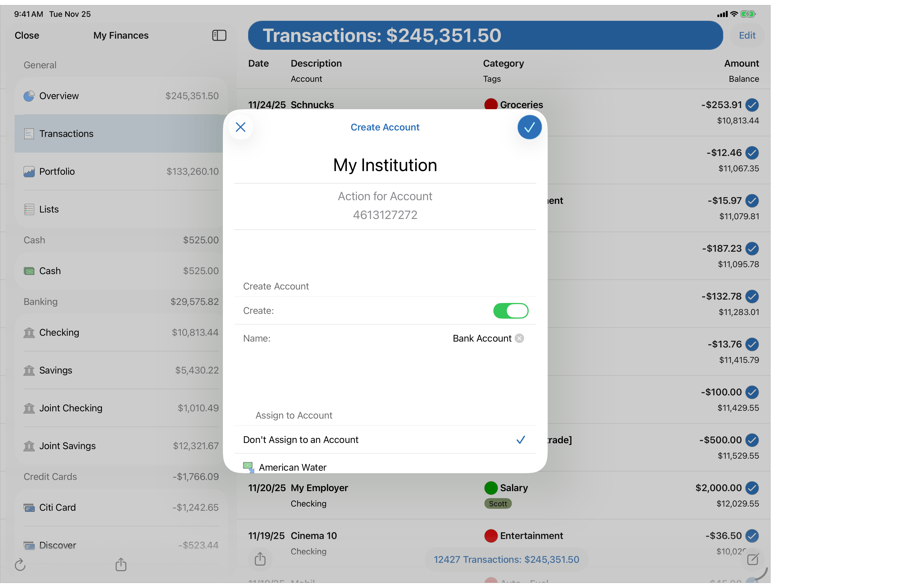The image size is (924, 588).
Task: Collapse the General section header
Action: coord(39,65)
